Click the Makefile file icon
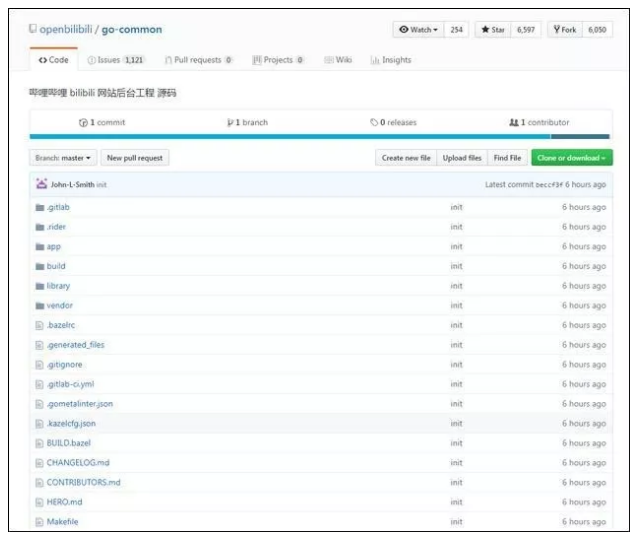 (40, 521)
